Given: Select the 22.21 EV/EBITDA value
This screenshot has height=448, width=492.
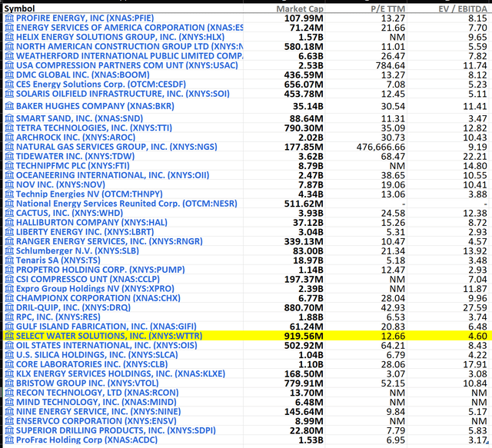Looking at the screenshot, I should (x=475, y=157).
